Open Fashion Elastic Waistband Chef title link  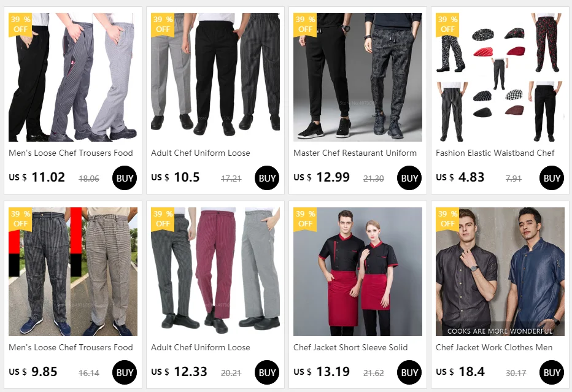click(x=495, y=153)
